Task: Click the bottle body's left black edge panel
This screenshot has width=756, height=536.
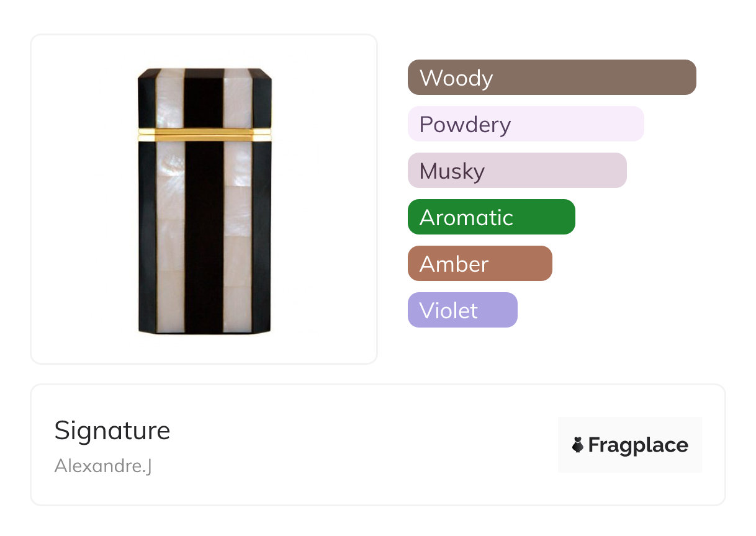Action: (x=147, y=236)
